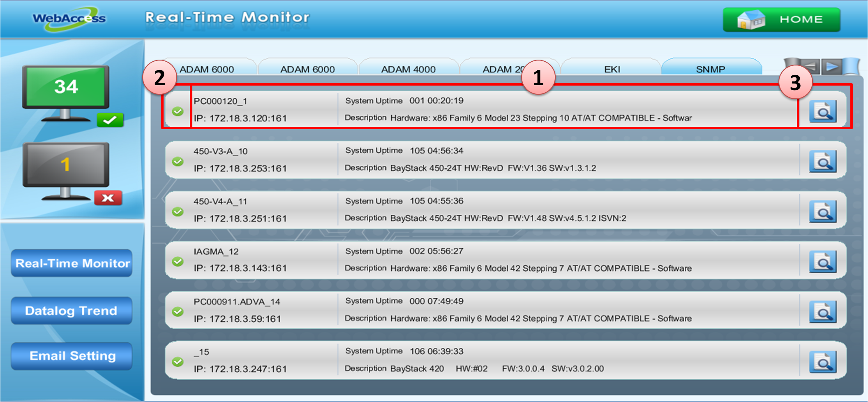Image resolution: width=868 pixels, height=402 pixels.
Task: Click IP: 172.18.3.120:161
Action: (240, 119)
